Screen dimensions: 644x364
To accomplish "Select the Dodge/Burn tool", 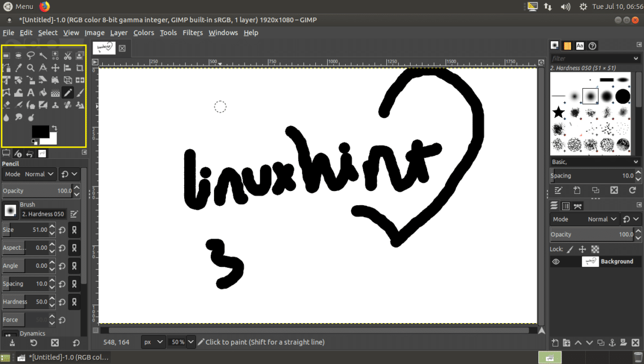I will [31, 118].
